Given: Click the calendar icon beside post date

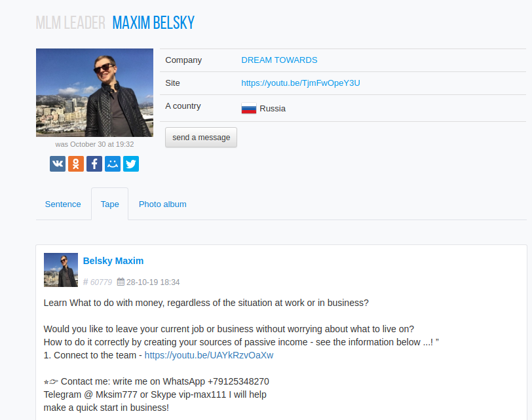Looking at the screenshot, I should pos(121,282).
